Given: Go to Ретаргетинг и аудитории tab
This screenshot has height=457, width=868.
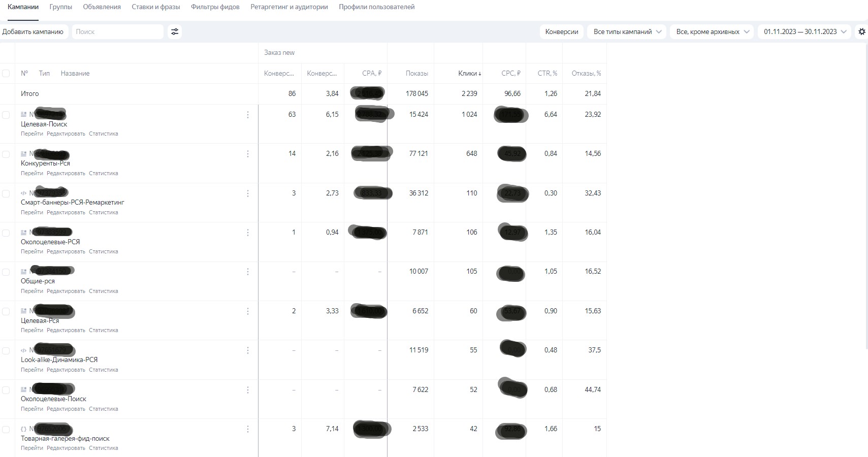Looking at the screenshot, I should point(289,7).
